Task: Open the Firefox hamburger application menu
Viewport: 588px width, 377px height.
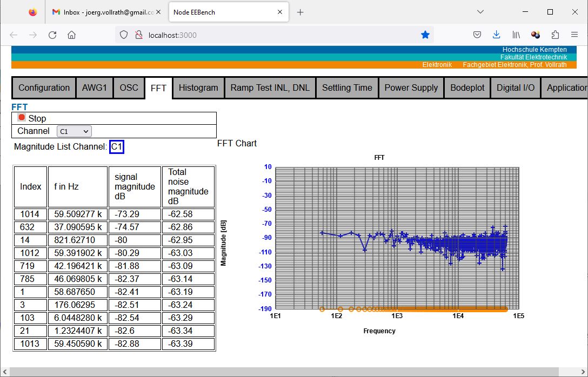Action: (574, 35)
